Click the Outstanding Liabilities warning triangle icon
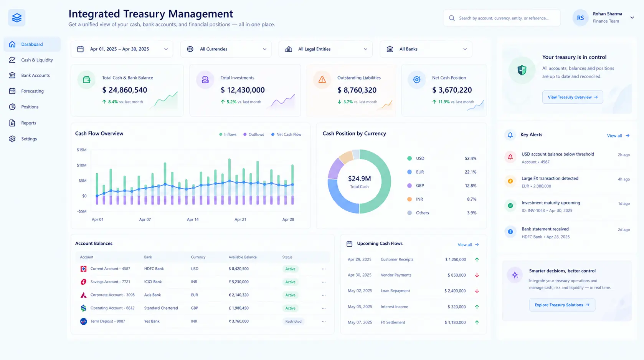Image resolution: width=644 pixels, height=360 pixels. (322, 80)
